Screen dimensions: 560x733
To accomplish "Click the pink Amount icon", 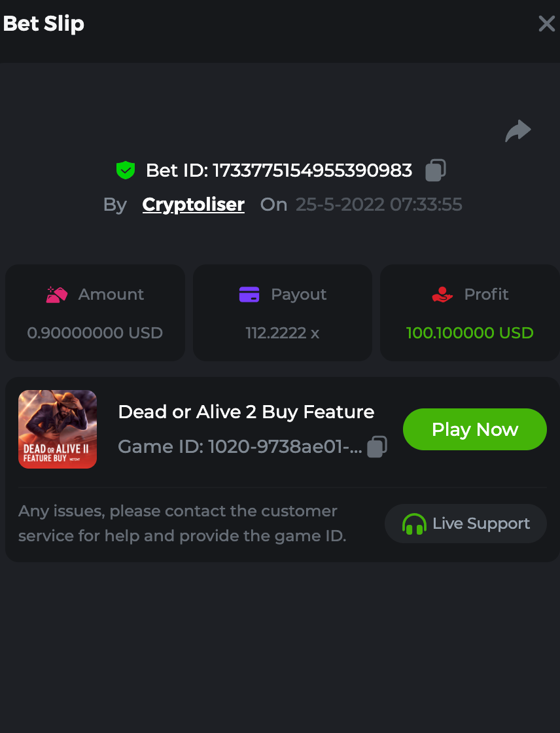I will point(57,295).
